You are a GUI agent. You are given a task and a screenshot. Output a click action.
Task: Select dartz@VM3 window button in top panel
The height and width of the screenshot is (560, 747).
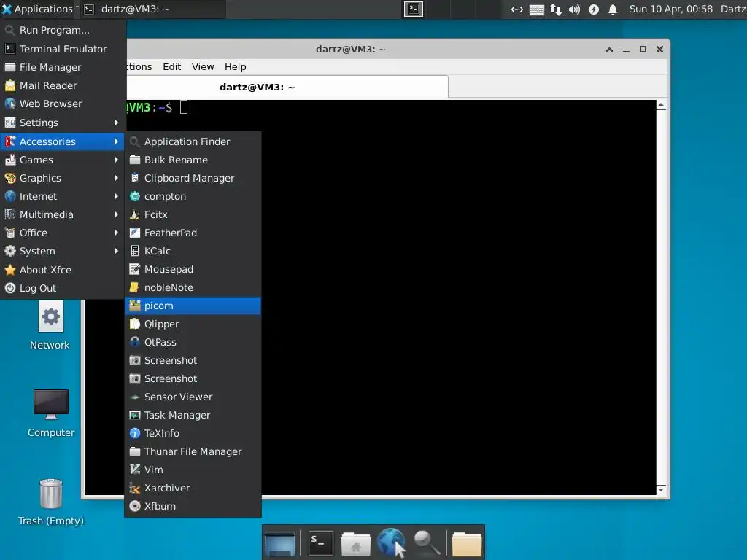pyautogui.click(x=152, y=9)
